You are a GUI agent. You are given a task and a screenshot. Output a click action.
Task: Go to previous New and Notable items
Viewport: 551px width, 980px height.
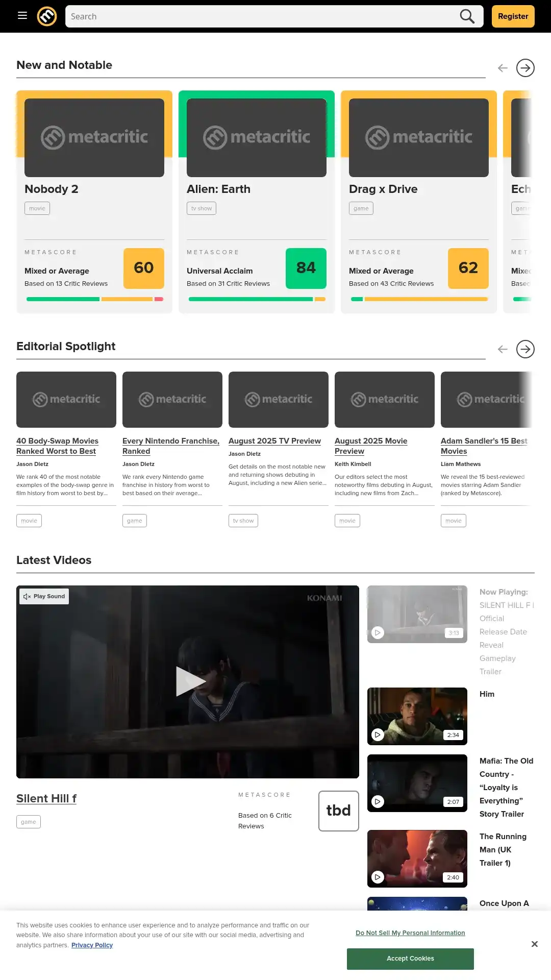point(503,68)
